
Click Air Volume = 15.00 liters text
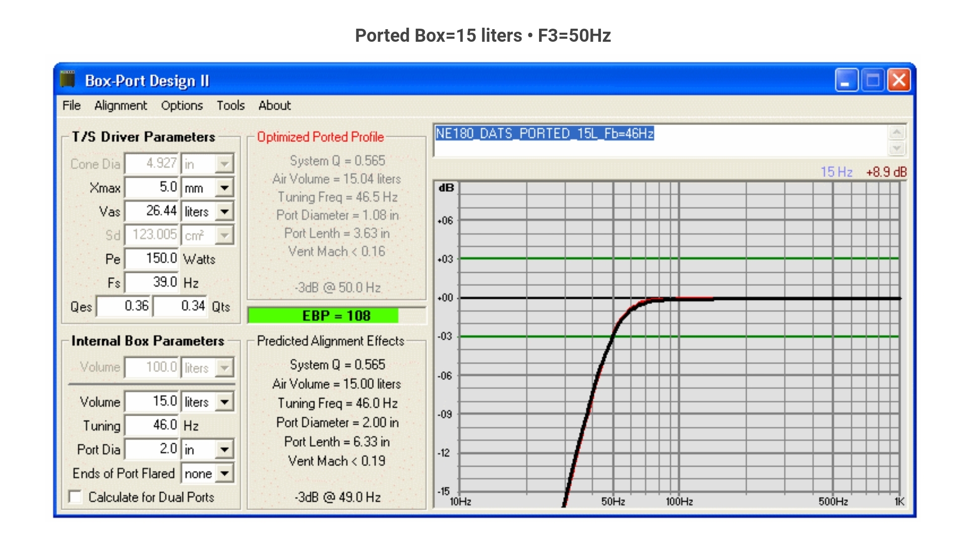tap(337, 384)
